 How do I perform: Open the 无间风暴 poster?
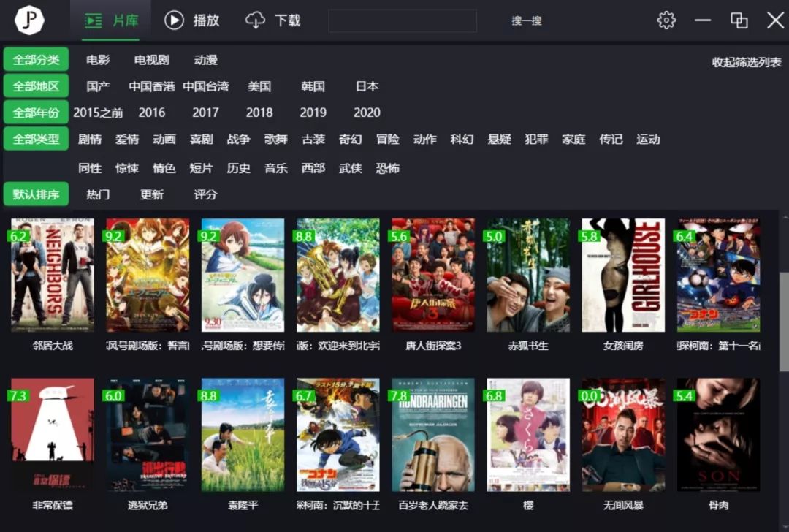click(623, 434)
